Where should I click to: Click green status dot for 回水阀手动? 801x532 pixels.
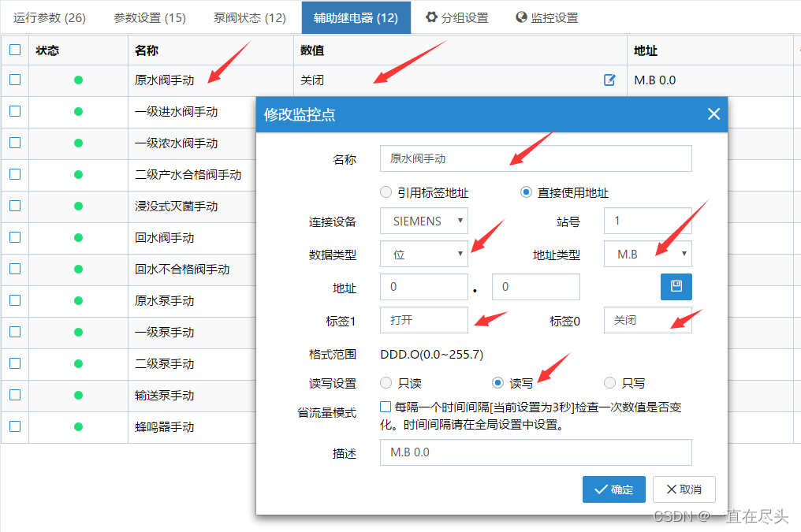click(78, 238)
